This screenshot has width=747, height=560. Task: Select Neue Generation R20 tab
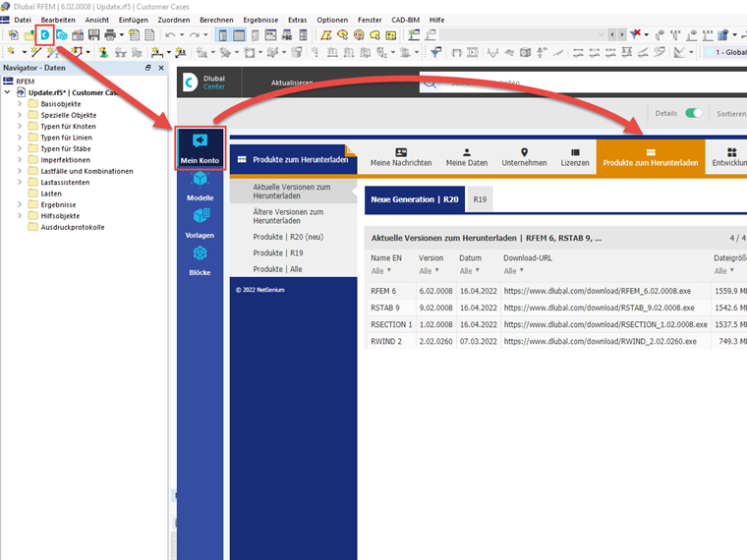pos(415,199)
